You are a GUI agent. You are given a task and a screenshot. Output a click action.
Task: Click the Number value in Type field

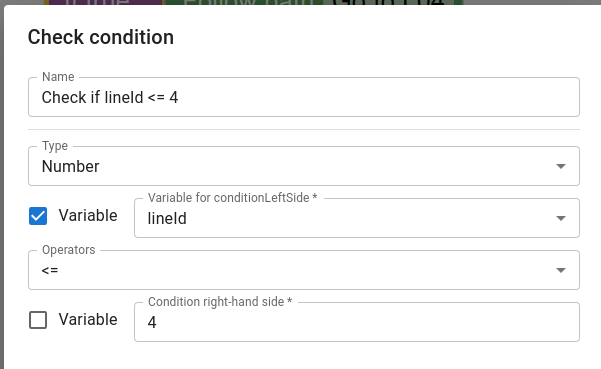[71, 166]
